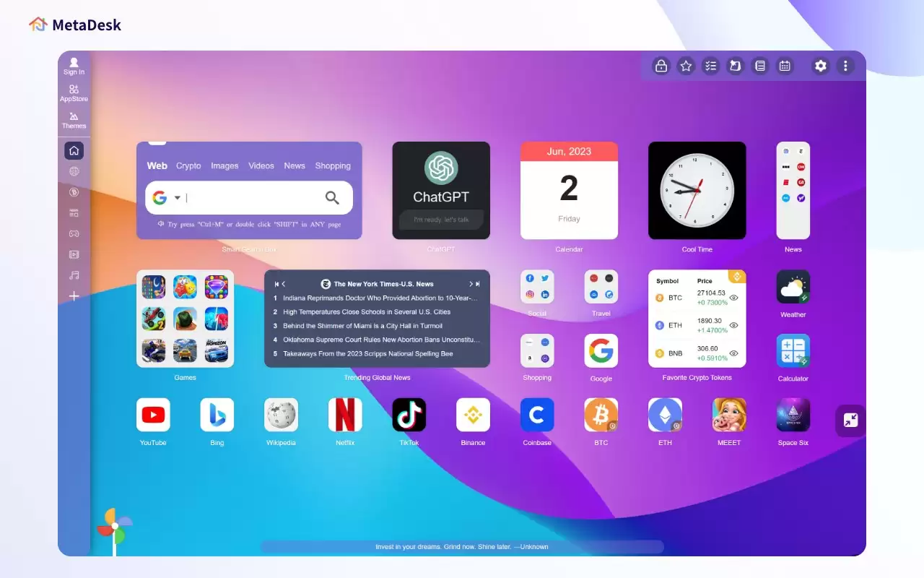Open the BTC app icon
The width and height of the screenshot is (924, 578).
point(601,415)
